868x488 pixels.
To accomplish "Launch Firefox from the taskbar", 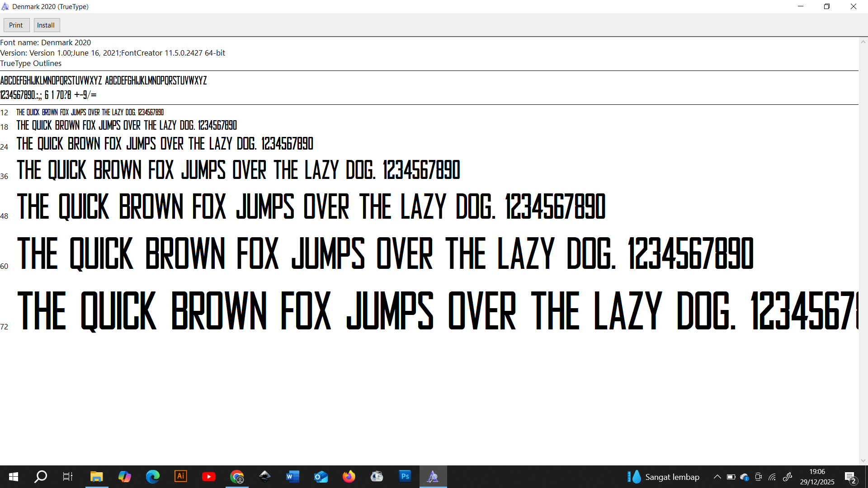I will 349,477.
